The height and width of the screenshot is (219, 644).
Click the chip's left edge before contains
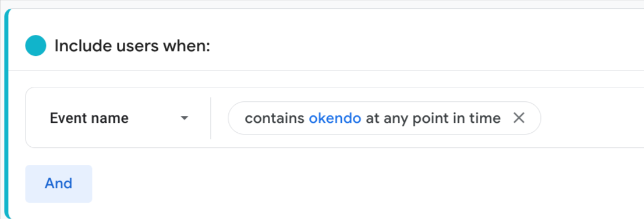[236, 118]
